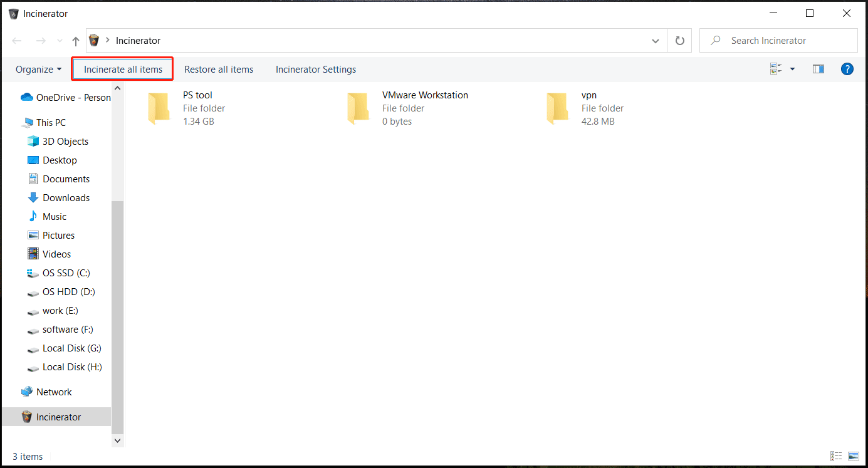Open the Organize dropdown menu
The height and width of the screenshot is (468, 868).
[x=39, y=70]
